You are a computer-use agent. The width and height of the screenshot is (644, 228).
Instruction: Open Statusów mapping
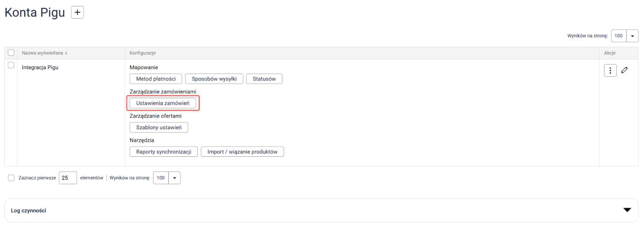(264, 79)
